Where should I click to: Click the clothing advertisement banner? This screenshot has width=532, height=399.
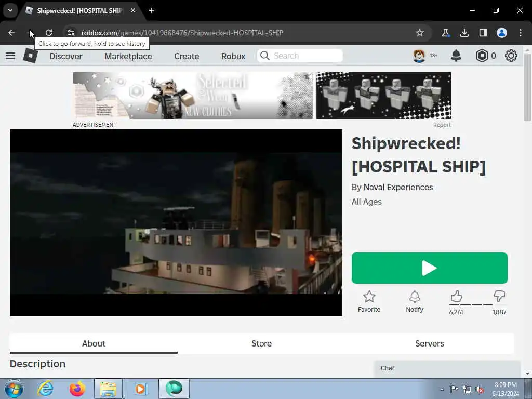click(262, 96)
